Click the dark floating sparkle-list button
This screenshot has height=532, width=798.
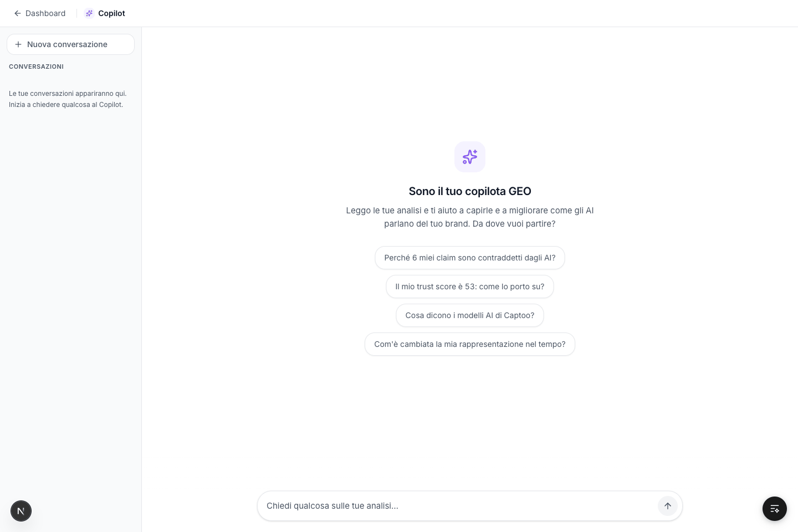pos(775,509)
